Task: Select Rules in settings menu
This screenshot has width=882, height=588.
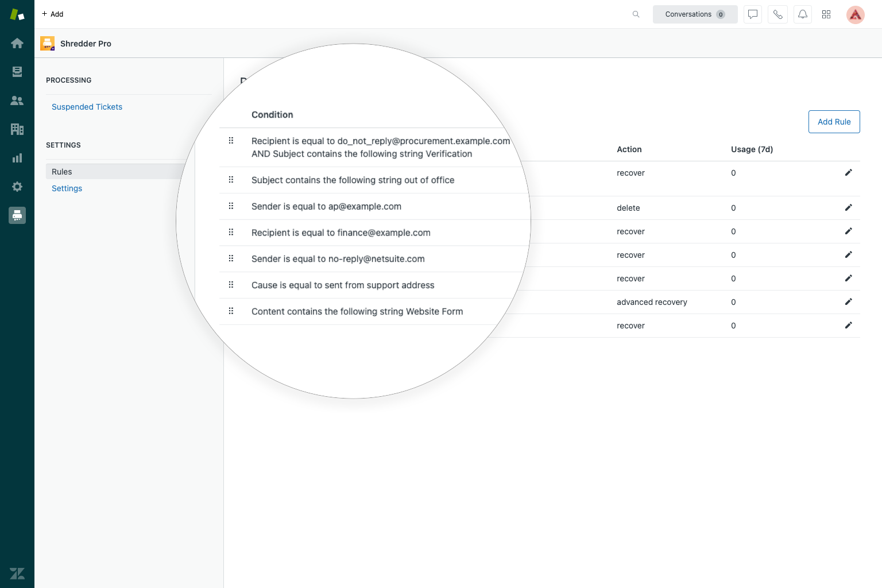Action: pos(62,172)
